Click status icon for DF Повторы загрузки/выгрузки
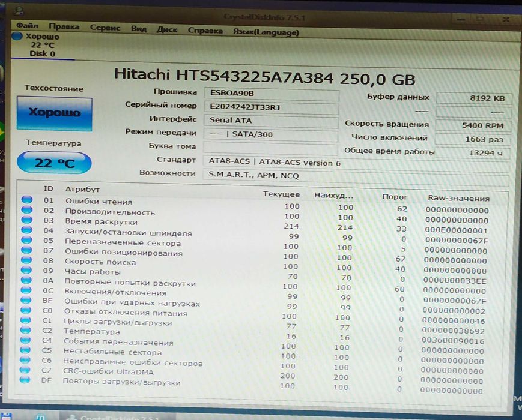522x420 pixels. click(x=25, y=379)
